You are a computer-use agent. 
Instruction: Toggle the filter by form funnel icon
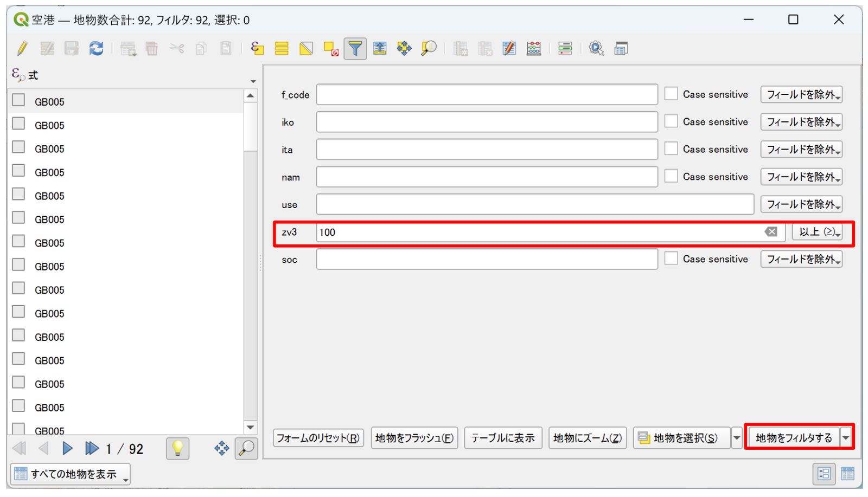[x=355, y=49]
